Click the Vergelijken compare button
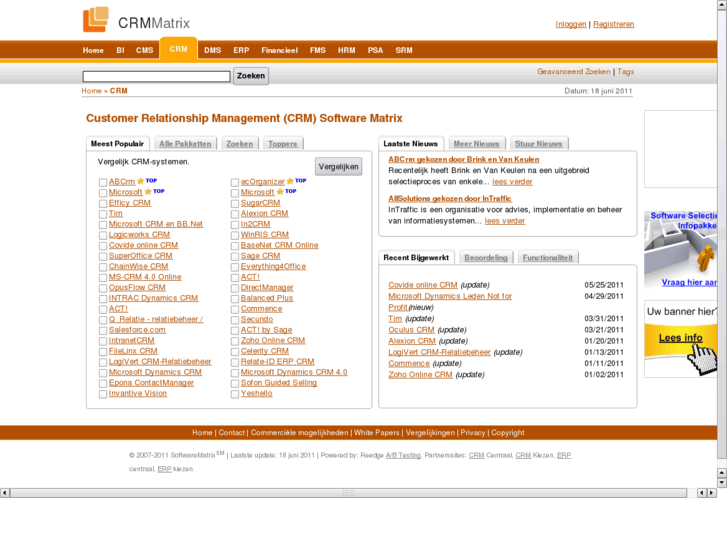The height and width of the screenshot is (545, 727). (338, 167)
